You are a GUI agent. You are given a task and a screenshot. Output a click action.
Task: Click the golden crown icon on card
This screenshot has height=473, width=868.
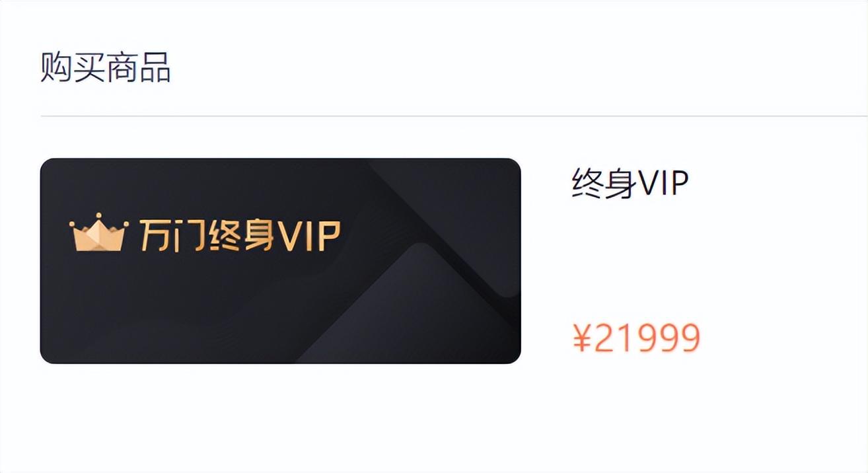pyautogui.click(x=98, y=233)
